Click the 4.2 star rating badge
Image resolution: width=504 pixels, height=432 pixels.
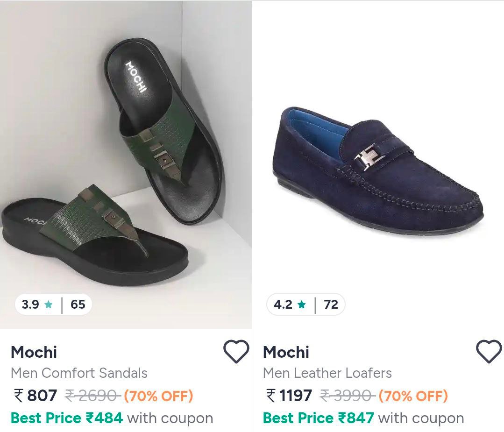coord(305,305)
